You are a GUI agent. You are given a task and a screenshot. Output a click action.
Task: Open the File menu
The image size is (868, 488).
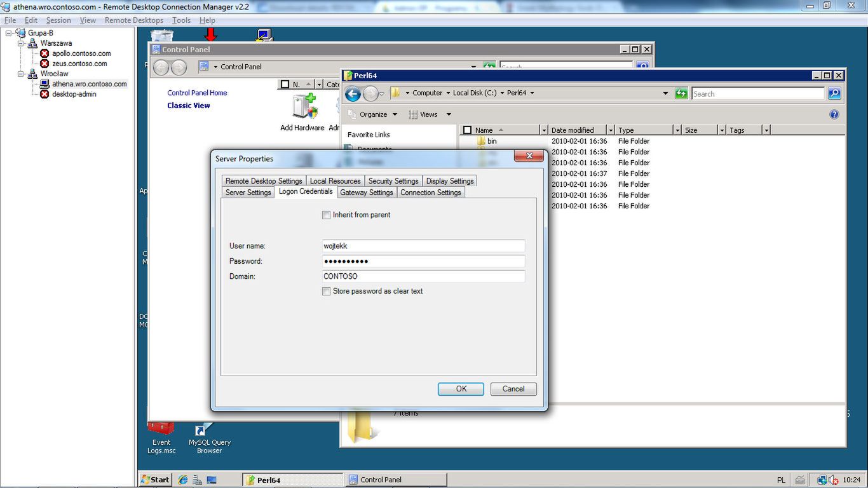[10, 20]
